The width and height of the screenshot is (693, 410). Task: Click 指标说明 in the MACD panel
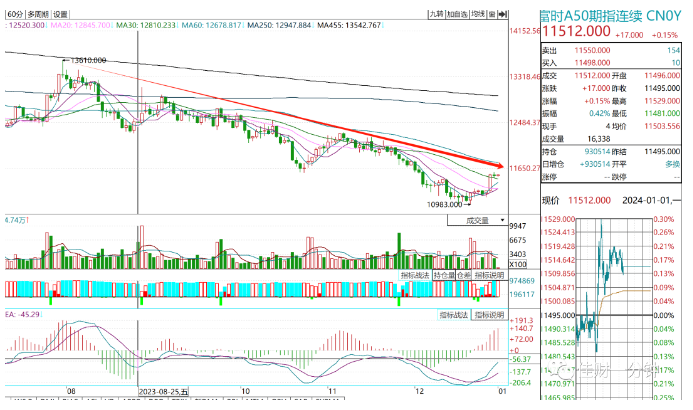(489, 315)
